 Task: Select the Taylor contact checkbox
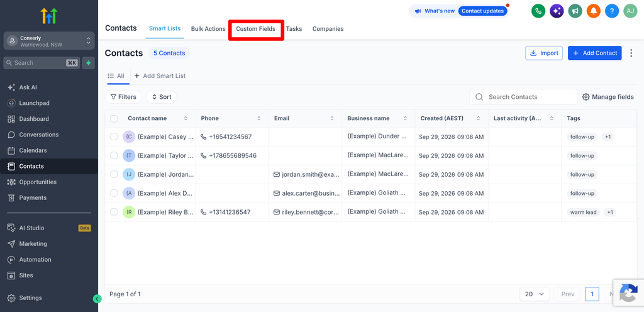coord(114,155)
